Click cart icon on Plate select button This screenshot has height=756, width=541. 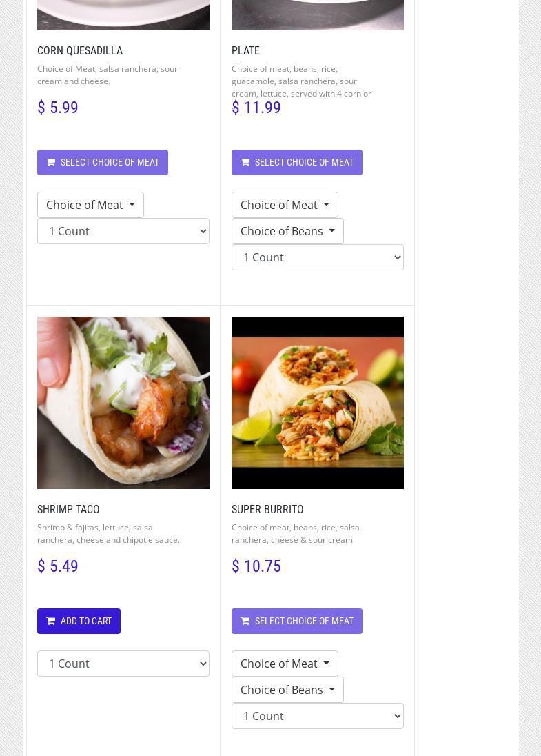click(x=245, y=163)
